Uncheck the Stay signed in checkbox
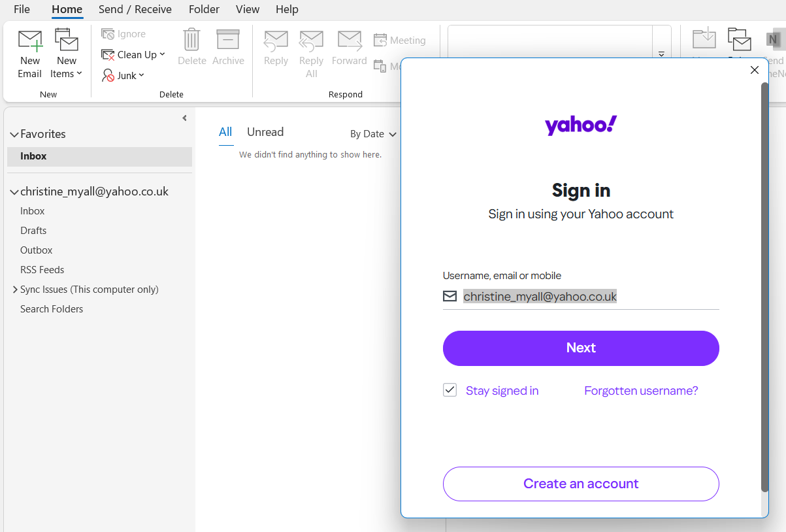 coord(450,390)
